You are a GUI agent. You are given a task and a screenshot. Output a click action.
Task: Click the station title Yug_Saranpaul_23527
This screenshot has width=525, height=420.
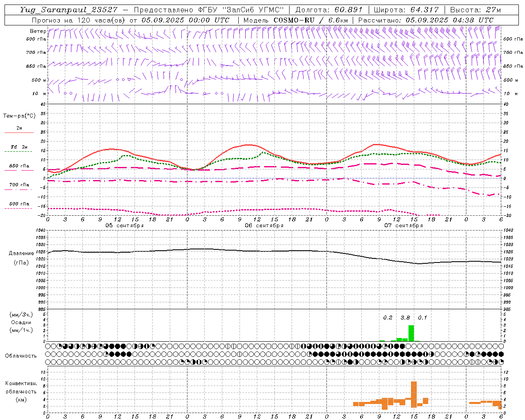click(x=68, y=10)
